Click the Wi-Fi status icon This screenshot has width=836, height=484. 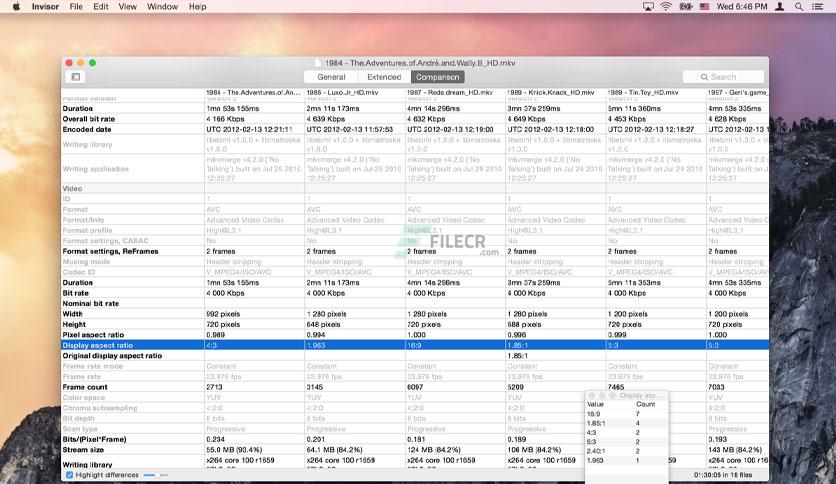click(x=666, y=6)
